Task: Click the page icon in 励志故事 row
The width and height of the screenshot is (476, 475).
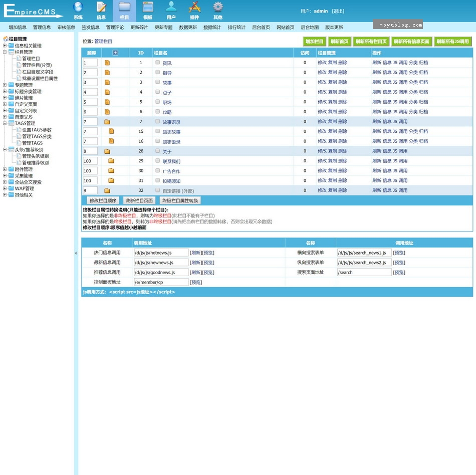Action: tap(111, 131)
